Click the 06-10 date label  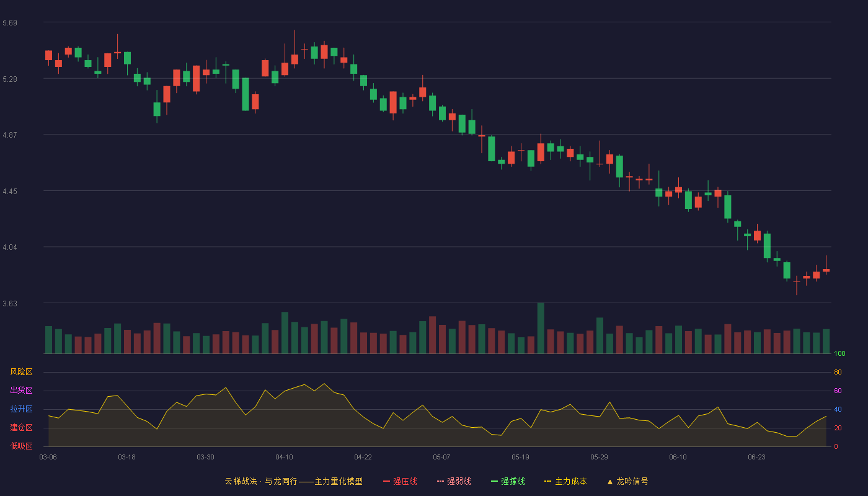point(678,457)
